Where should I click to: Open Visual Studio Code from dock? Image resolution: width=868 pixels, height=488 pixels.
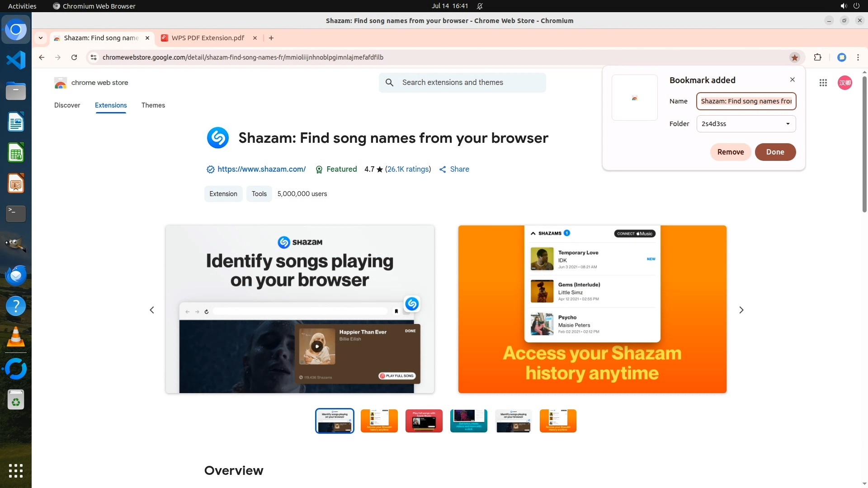pyautogui.click(x=16, y=60)
